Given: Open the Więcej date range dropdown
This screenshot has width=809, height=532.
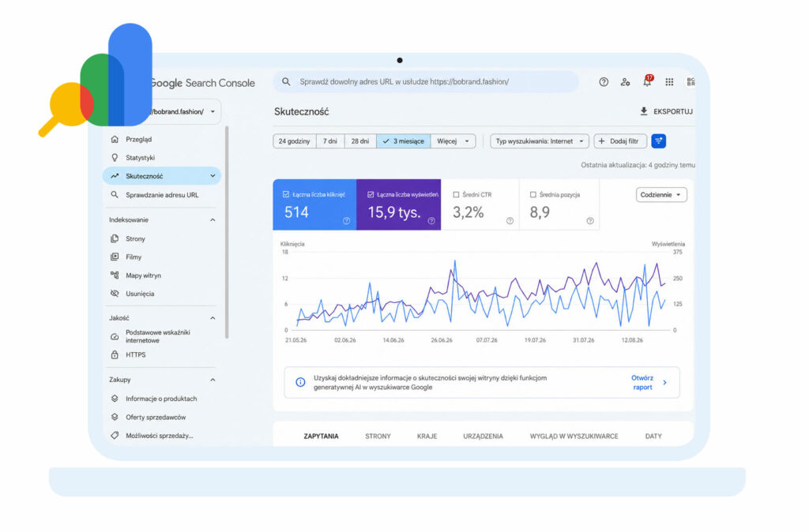Looking at the screenshot, I should [453, 140].
